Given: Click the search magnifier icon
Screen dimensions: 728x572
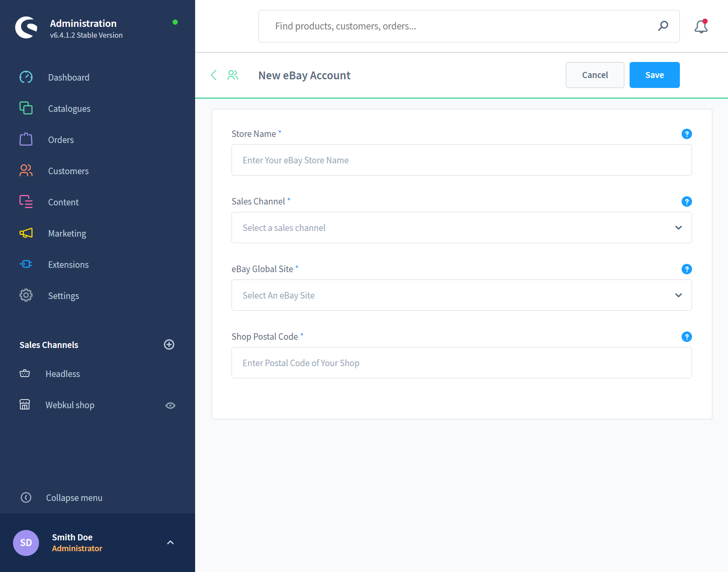Looking at the screenshot, I should coord(663,26).
